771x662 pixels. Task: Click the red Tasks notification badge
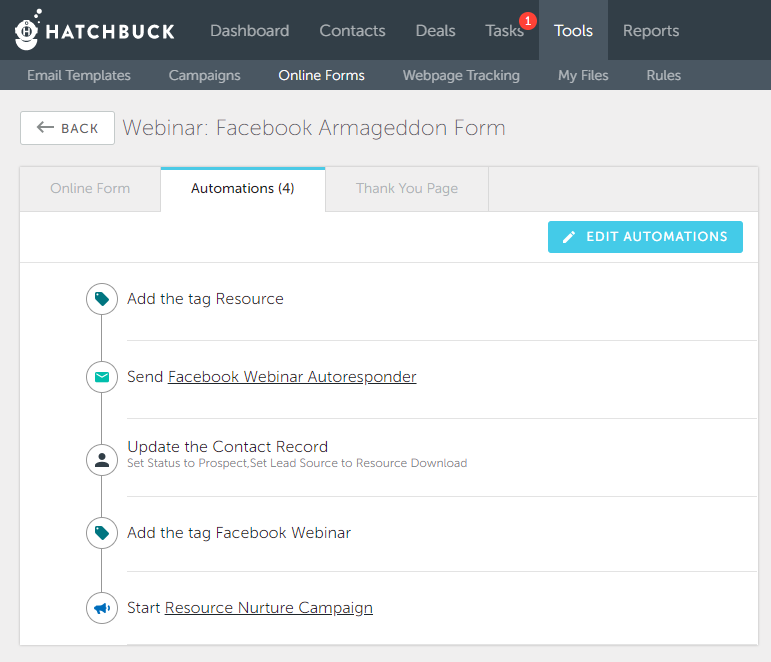[528, 21]
